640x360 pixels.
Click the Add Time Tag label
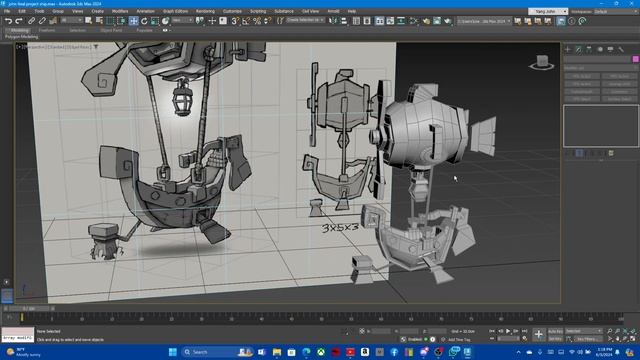pos(460,340)
